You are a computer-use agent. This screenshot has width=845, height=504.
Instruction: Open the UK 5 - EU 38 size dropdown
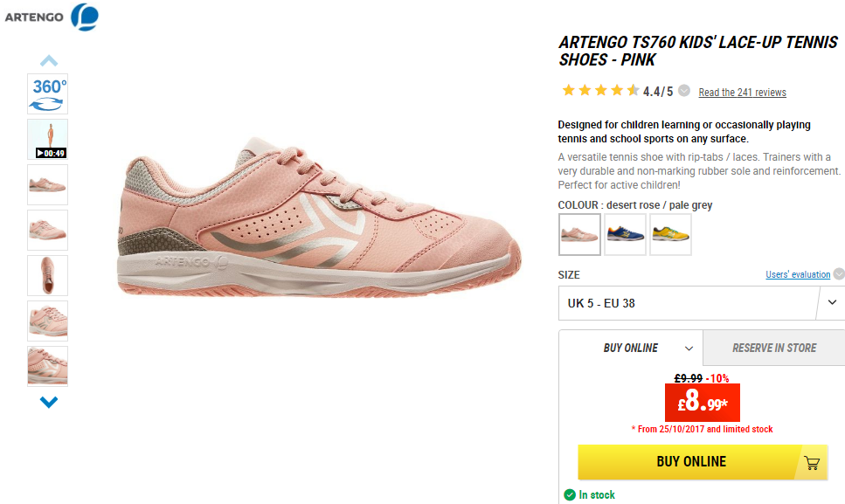click(702, 303)
